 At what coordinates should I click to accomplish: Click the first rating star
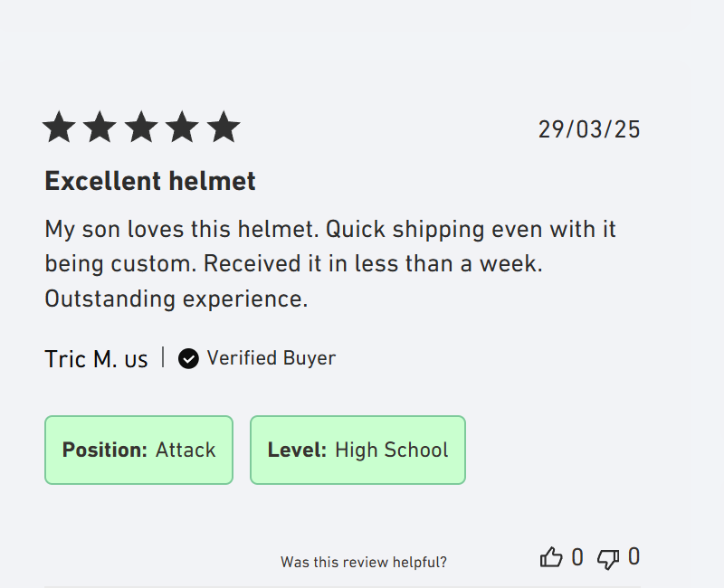[59, 128]
